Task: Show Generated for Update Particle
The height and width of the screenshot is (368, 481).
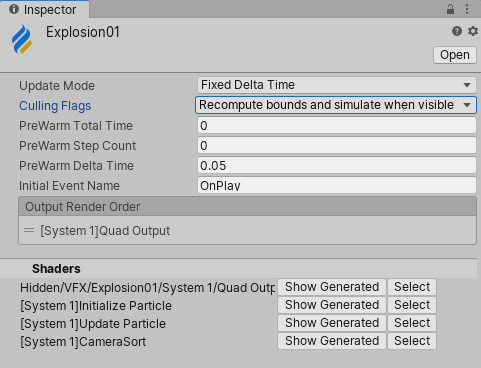Action: click(332, 323)
